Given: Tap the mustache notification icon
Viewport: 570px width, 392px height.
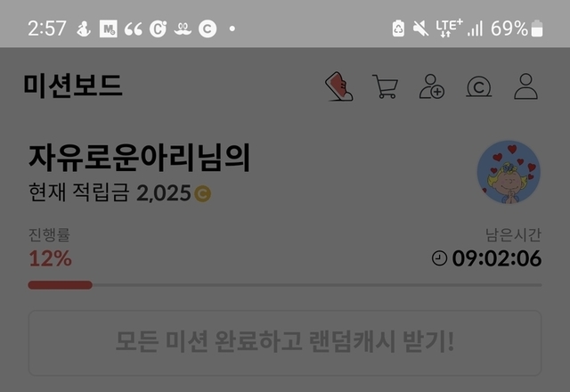Looking at the screenshot, I should (x=183, y=29).
